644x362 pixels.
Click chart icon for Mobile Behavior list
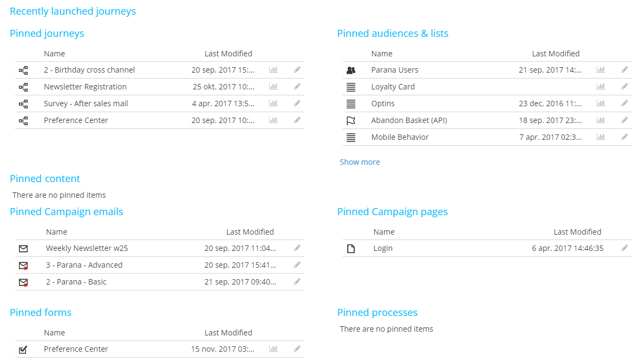tap(600, 137)
